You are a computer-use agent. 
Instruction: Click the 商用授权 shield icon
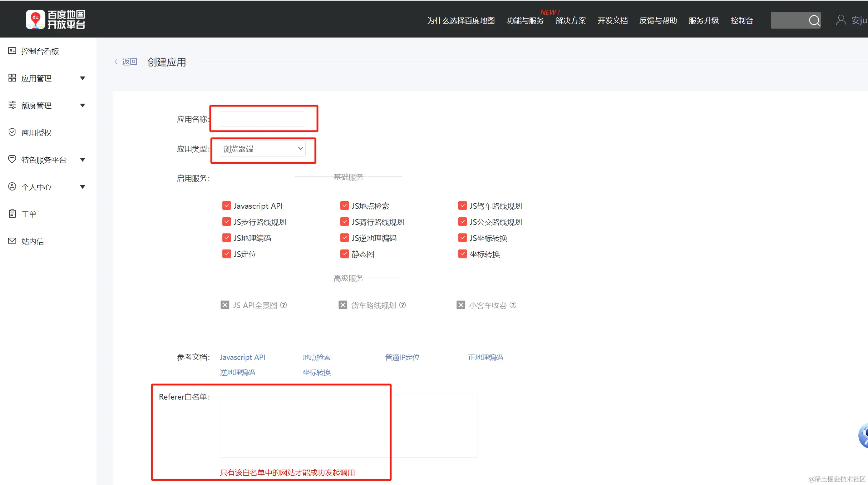(12, 132)
